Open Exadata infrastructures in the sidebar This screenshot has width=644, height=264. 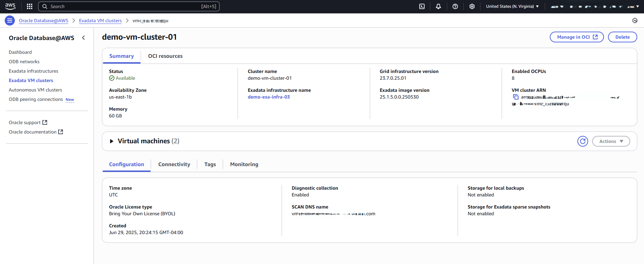(33, 71)
